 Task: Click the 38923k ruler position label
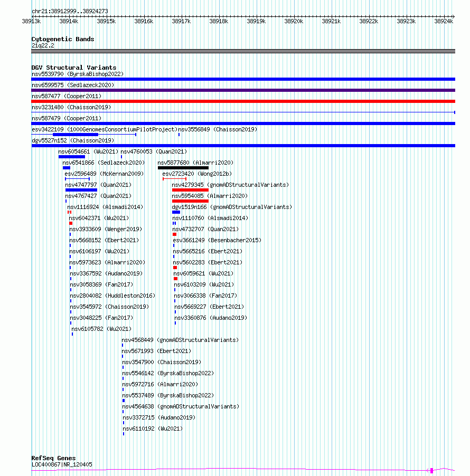(406, 21)
